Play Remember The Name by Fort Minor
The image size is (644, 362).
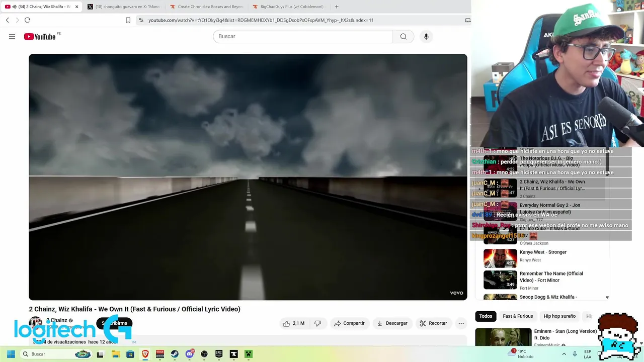click(x=551, y=277)
